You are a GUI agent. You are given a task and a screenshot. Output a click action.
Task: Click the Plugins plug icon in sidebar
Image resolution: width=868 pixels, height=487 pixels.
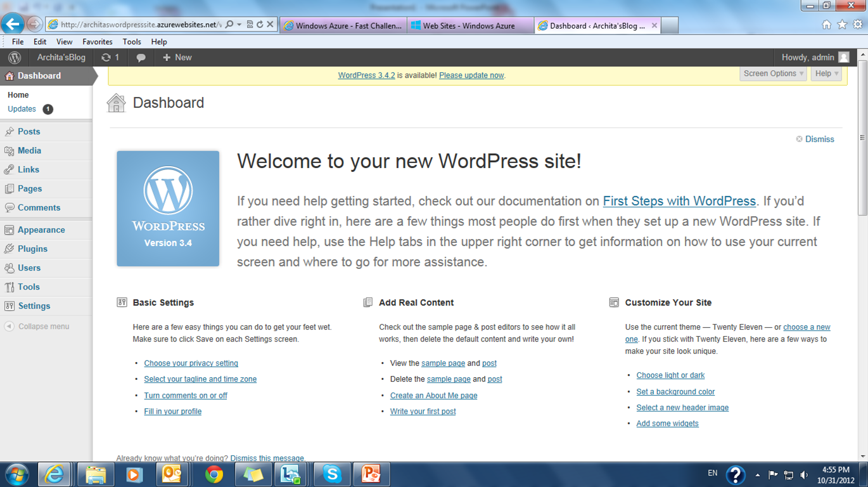pos(9,249)
